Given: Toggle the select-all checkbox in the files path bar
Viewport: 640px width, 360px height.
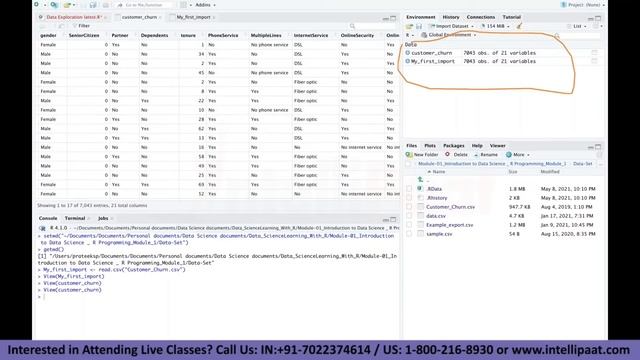Looking at the screenshot, I should [x=408, y=164].
